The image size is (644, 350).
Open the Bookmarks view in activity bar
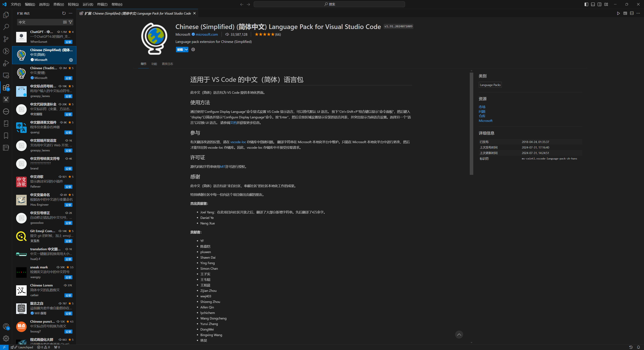(6, 135)
